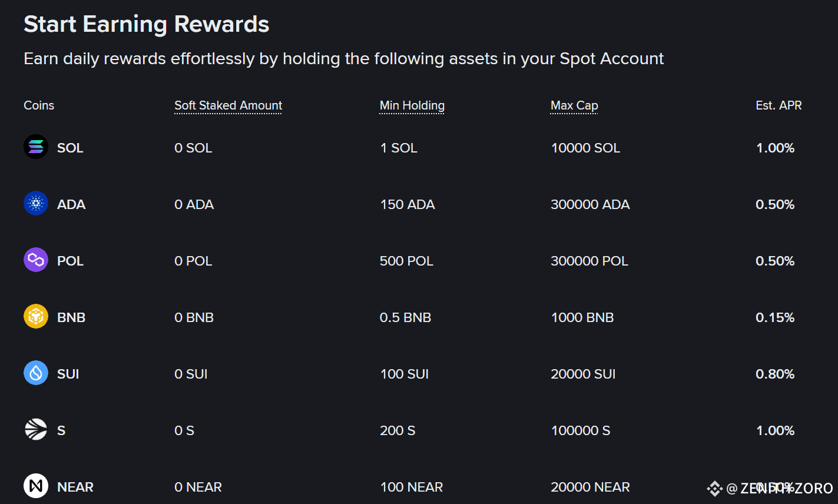Viewport: 838px width, 504px height.
Task: Click the POL coin icon
Action: [x=36, y=260]
